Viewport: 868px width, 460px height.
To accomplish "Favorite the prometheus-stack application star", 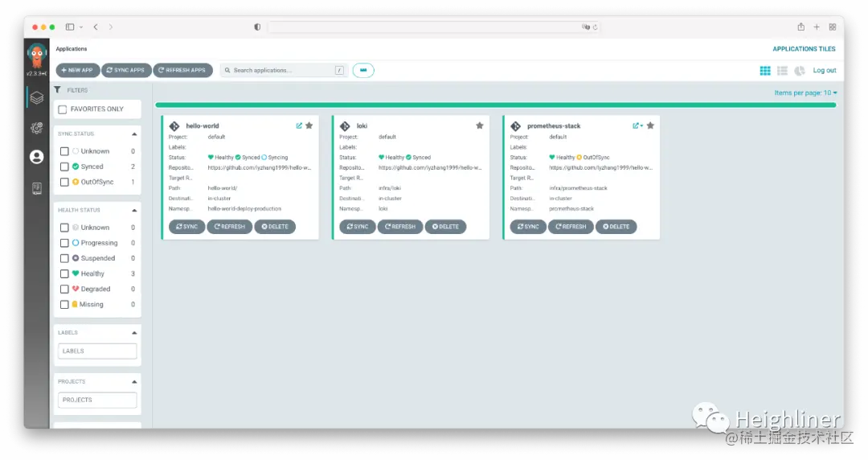I will pos(650,125).
